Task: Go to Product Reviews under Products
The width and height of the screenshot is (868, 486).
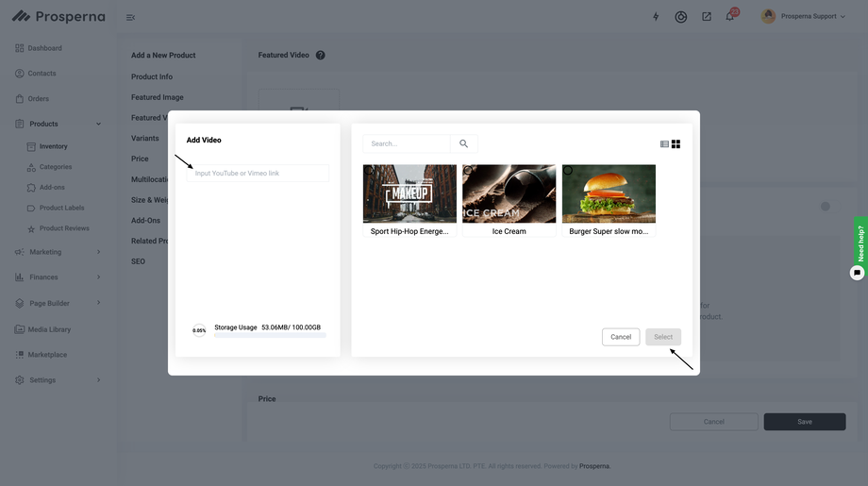Action: [58, 228]
